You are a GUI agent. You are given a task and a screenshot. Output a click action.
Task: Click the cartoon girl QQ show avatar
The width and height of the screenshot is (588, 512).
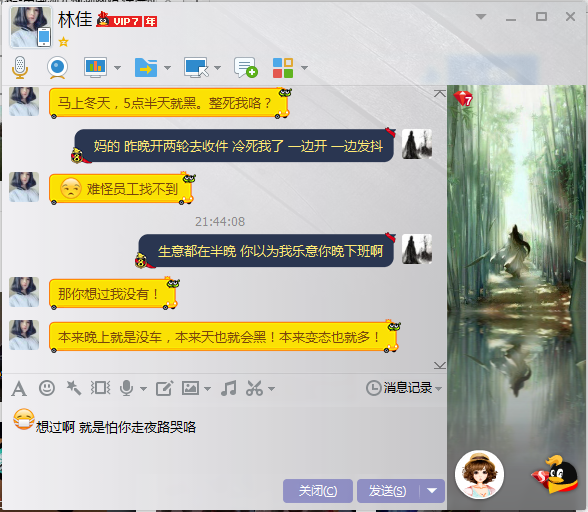click(480, 474)
